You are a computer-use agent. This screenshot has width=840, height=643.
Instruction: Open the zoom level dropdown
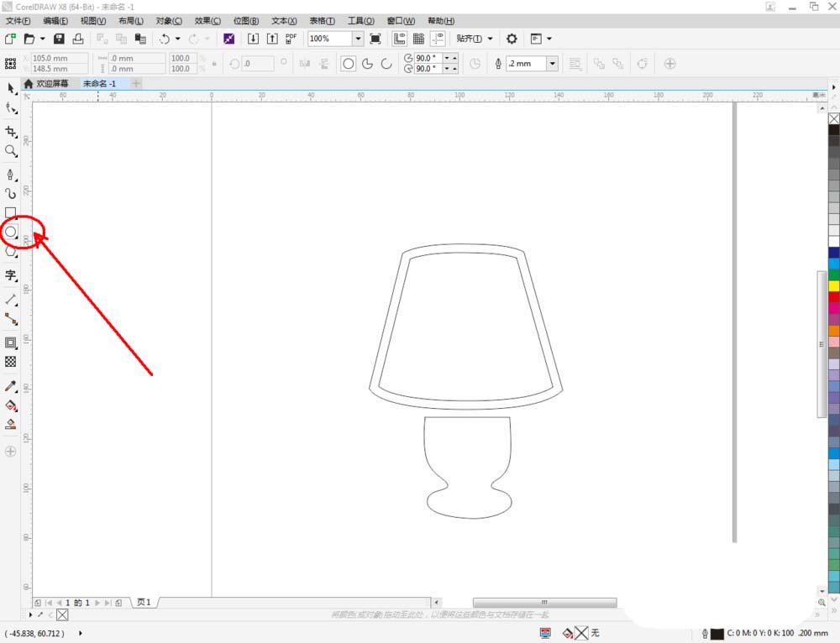tap(358, 39)
